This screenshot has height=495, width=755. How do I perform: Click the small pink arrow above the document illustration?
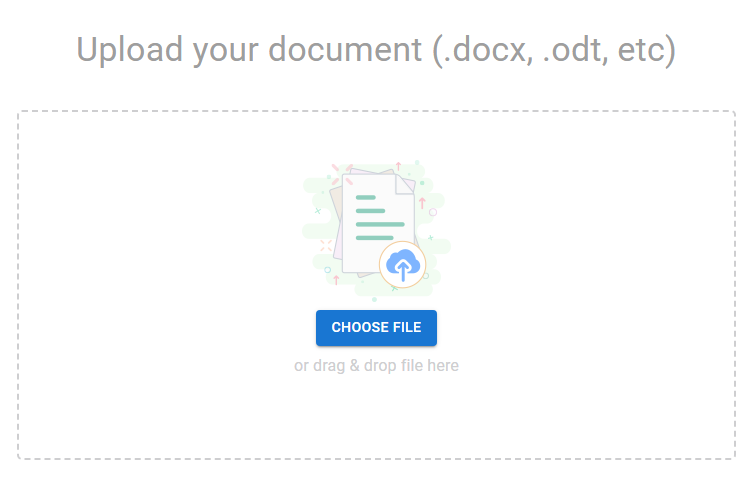coord(398,166)
